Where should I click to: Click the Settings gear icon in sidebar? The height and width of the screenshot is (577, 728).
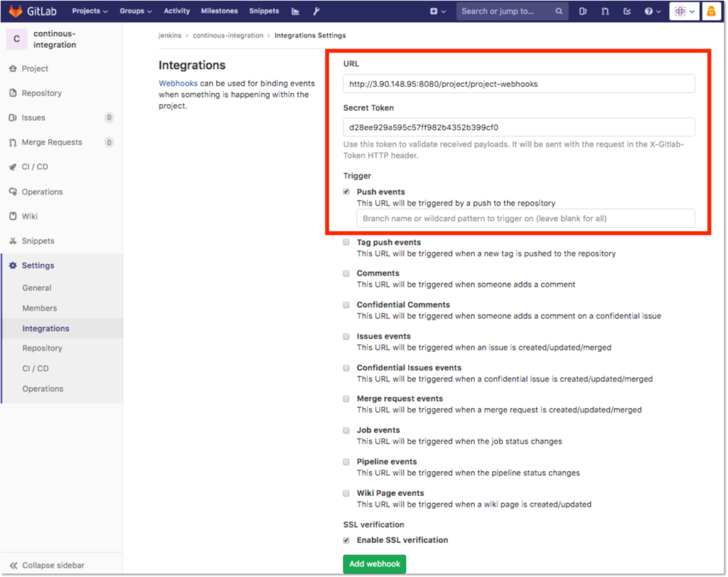click(13, 265)
